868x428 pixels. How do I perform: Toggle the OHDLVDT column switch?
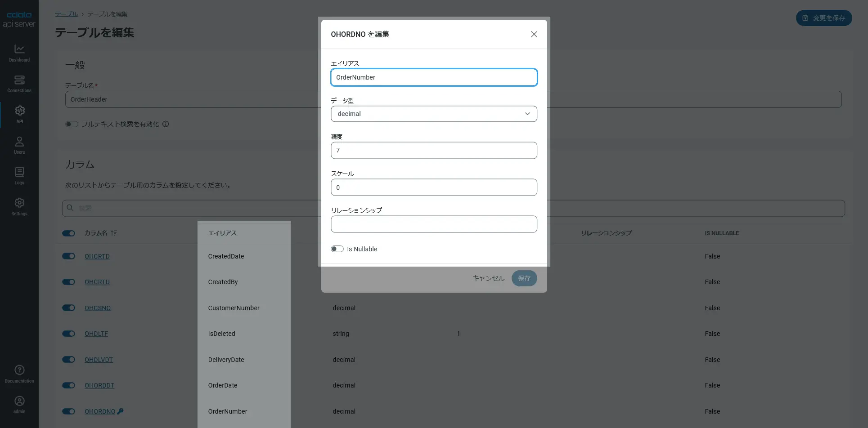[x=68, y=360]
